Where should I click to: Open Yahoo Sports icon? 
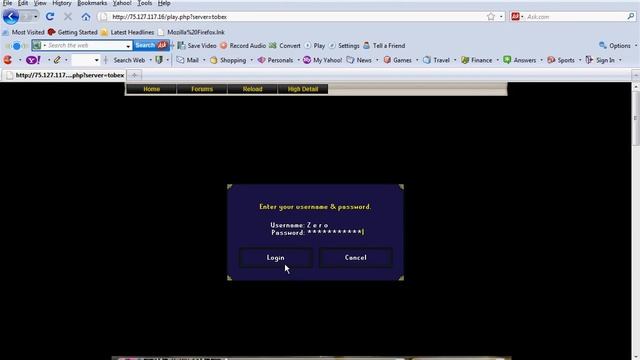[551, 60]
